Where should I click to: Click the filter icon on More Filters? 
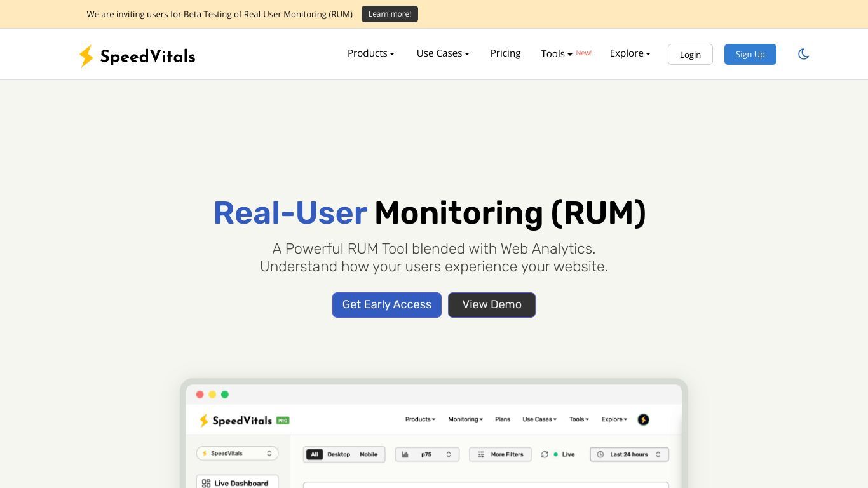tap(481, 454)
